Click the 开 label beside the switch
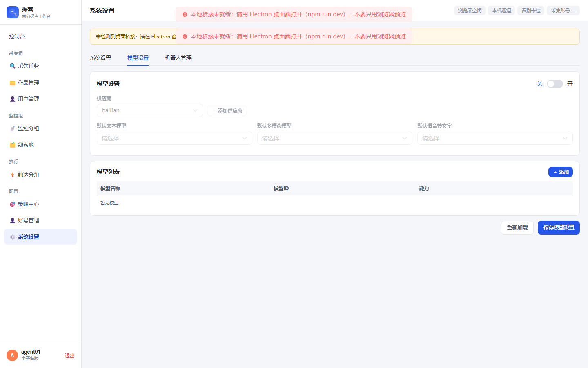The image size is (588, 368). 570,84
